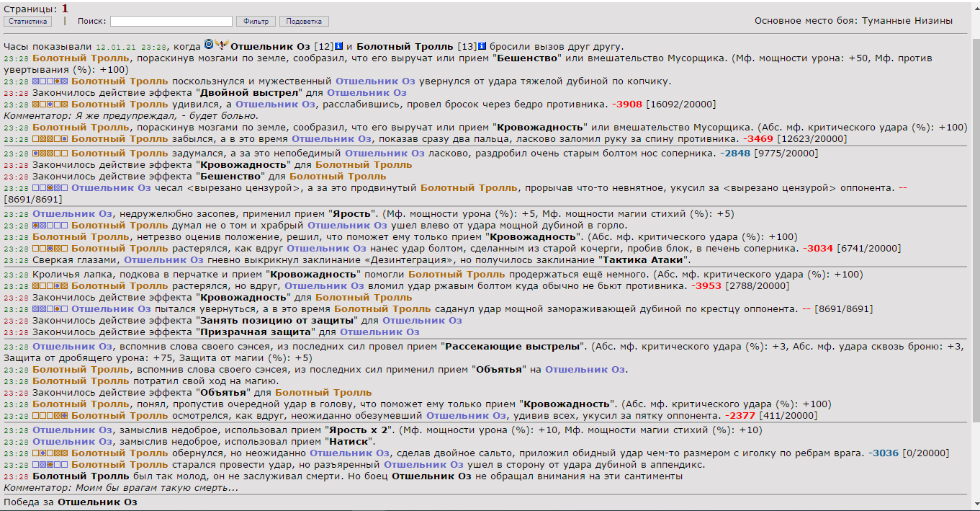Viewport: 980px width, 511px height.
Task: Click effect name 'Призрачная защита'
Action: 256,332
